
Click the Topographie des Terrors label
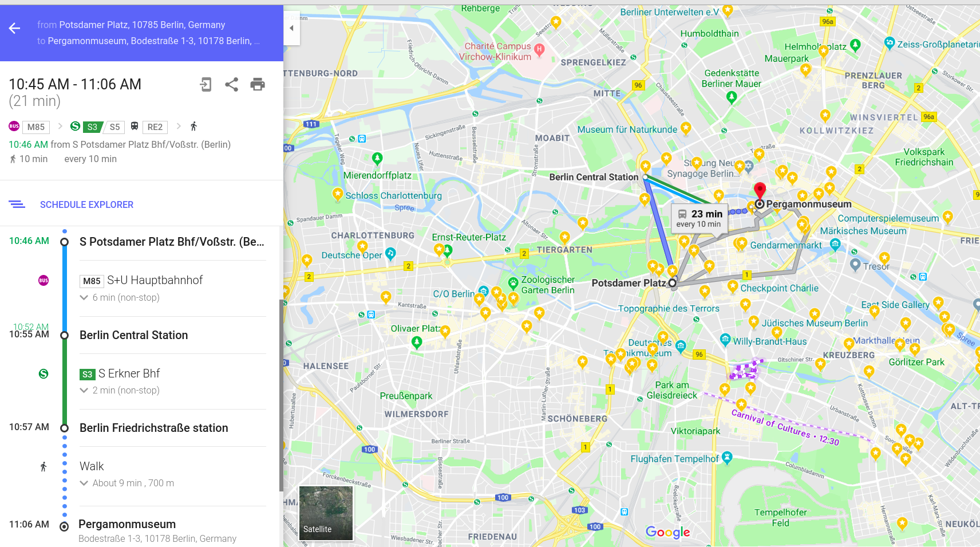tap(669, 308)
